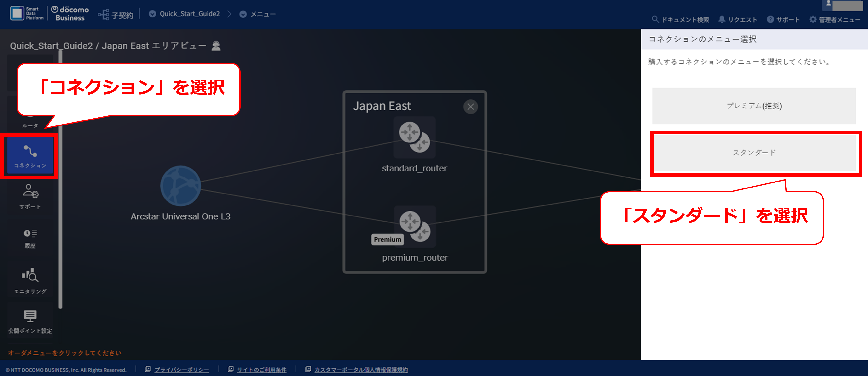Image resolution: width=868 pixels, height=376 pixels.
Task: Open 管理者メニュー gear menu
Action: (x=835, y=20)
